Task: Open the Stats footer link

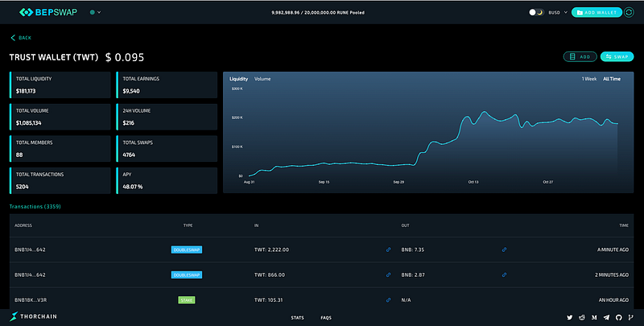Action: pyautogui.click(x=297, y=318)
